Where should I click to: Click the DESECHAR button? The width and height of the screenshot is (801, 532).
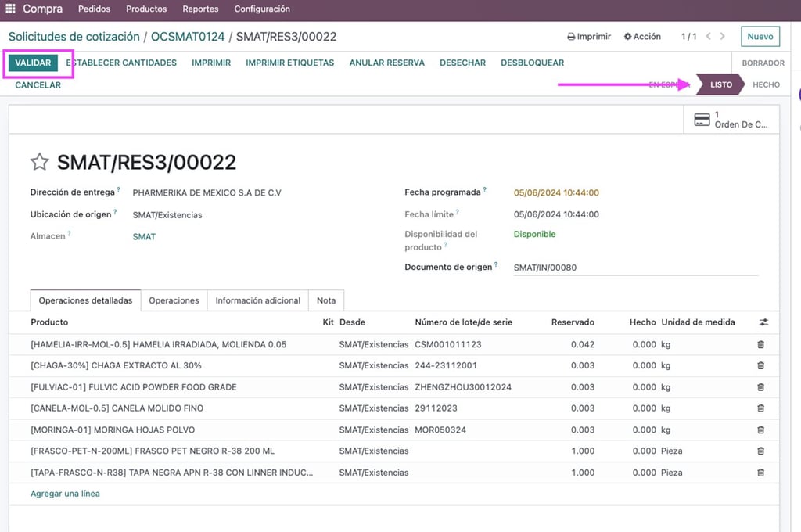(x=462, y=63)
